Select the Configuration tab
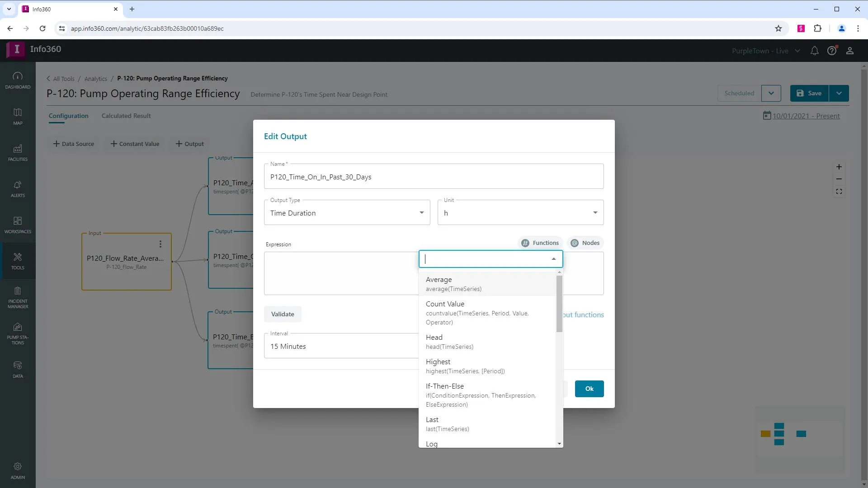This screenshot has width=868, height=488. [68, 116]
